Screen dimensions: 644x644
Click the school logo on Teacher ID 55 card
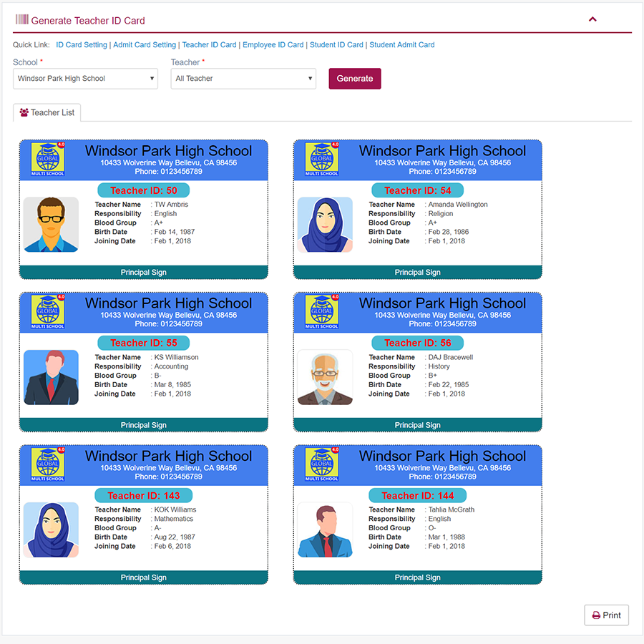(x=48, y=312)
